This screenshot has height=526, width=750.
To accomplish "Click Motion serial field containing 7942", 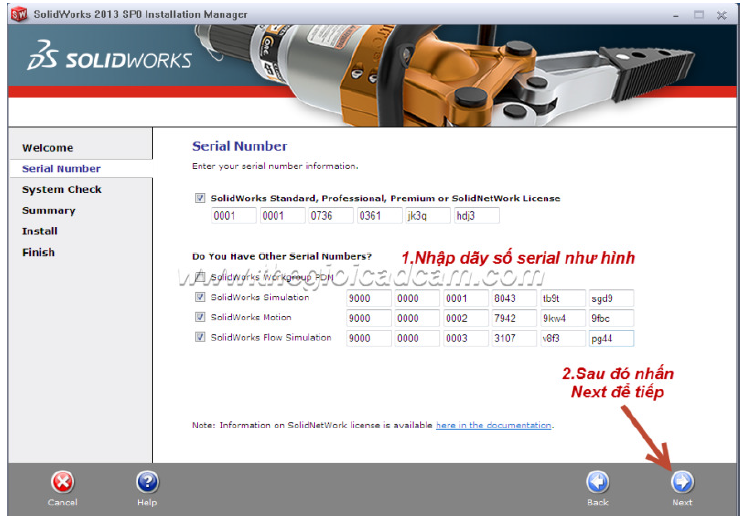I will tap(514, 318).
